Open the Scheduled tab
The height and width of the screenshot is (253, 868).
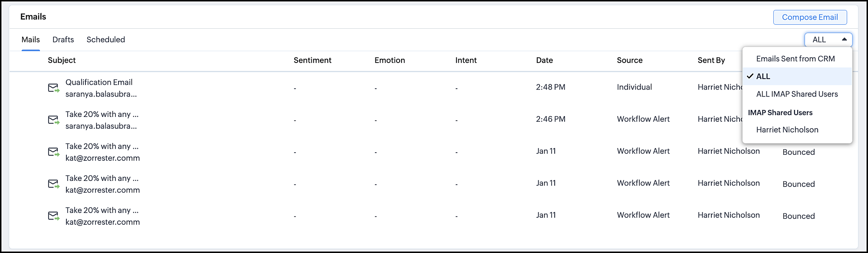pyautogui.click(x=105, y=40)
